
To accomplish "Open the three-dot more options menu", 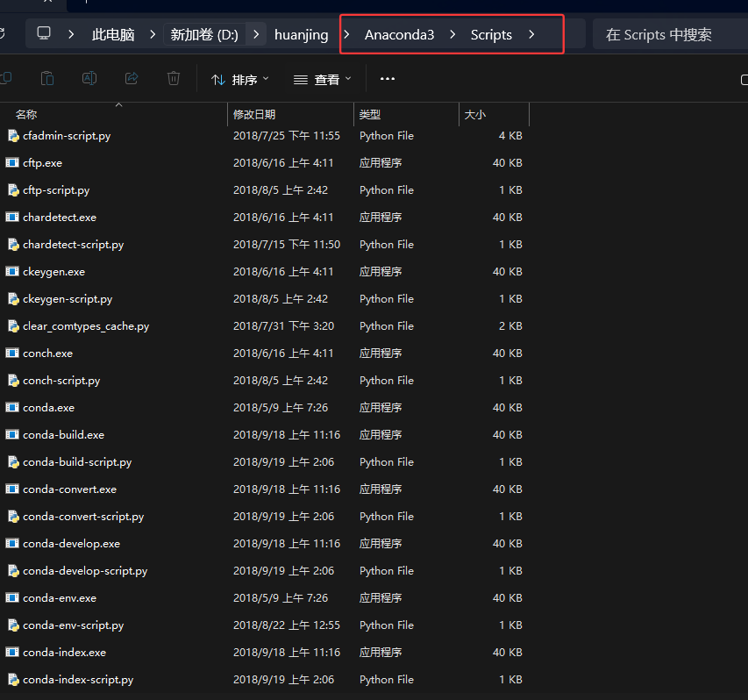I will tap(388, 79).
